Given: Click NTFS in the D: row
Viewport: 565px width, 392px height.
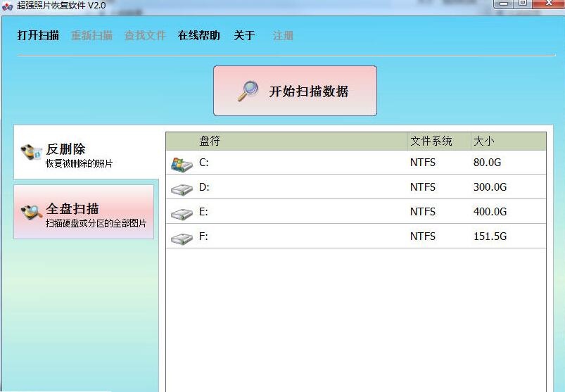Looking at the screenshot, I should point(423,187).
